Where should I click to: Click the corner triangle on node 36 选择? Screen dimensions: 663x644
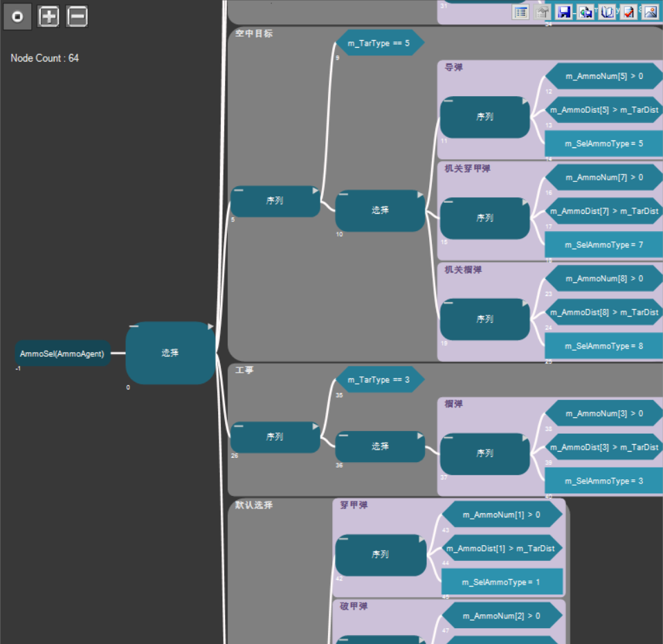pos(420,436)
